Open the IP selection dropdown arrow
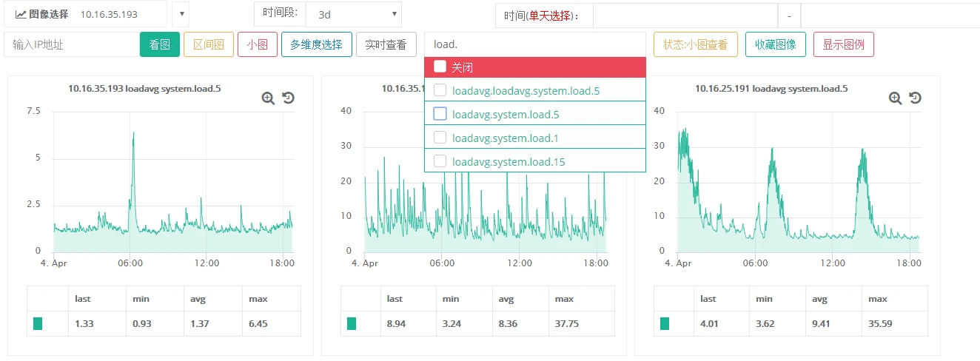The width and height of the screenshot is (980, 361). coord(181,14)
